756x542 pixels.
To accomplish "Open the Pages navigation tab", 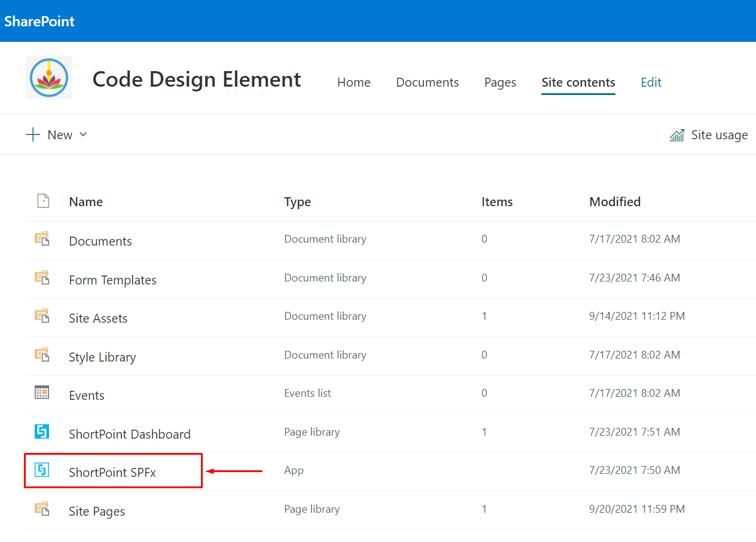I will 500,82.
